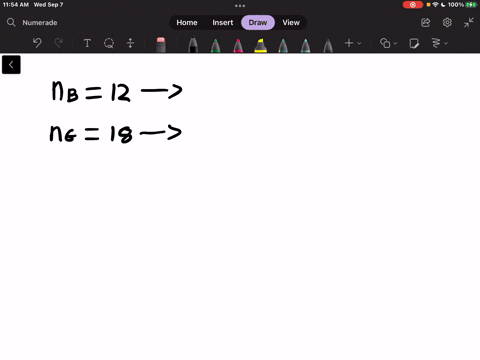Switch to the Insert tab
The image size is (480, 360).
223,23
